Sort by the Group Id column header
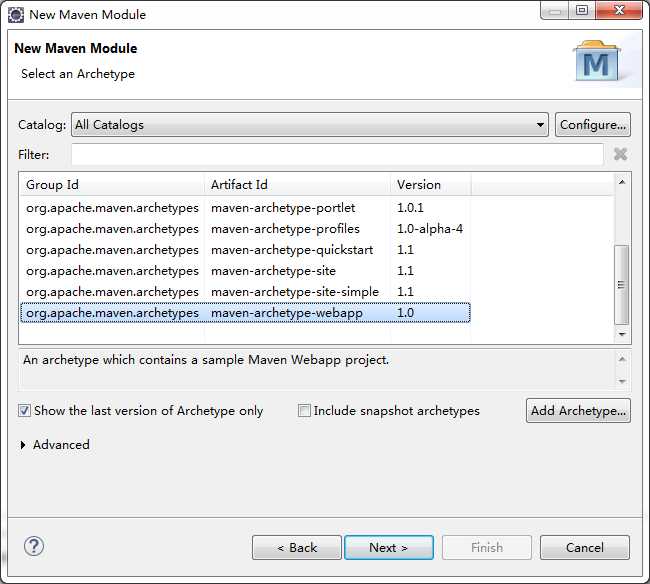650x584 pixels. 112,184
